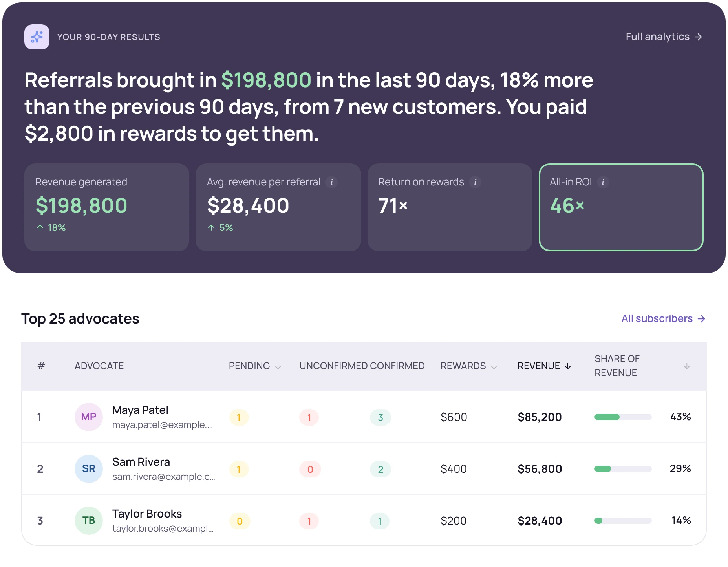Click the $85,200 revenue value
This screenshot has width=728, height=567.
(x=540, y=417)
